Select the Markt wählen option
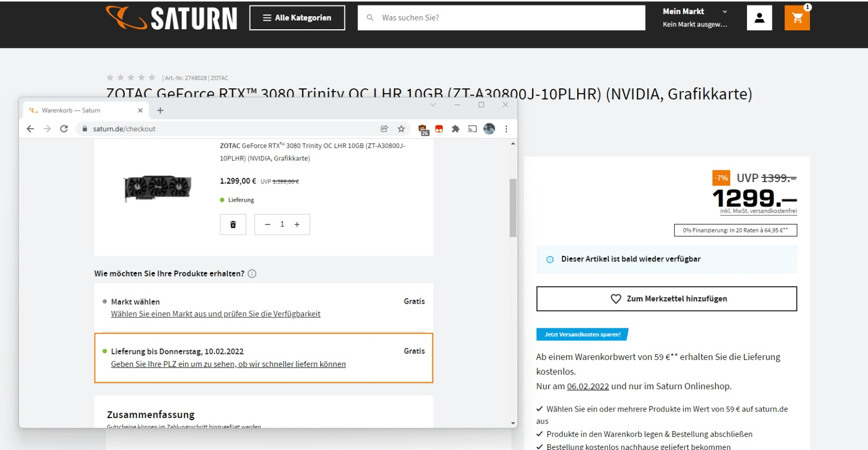The width and height of the screenshot is (868, 450). (x=264, y=307)
